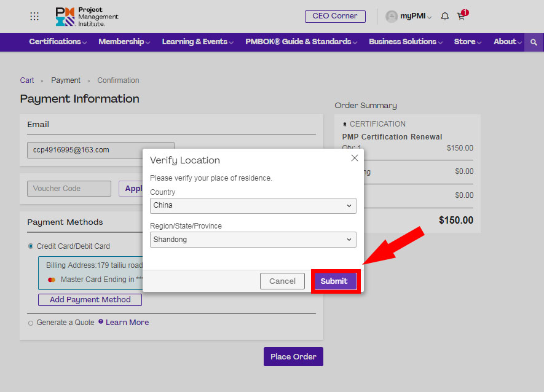This screenshot has width=544, height=392.
Task: Expand PMBOK Guide & Standards menu
Action: pyautogui.click(x=301, y=42)
